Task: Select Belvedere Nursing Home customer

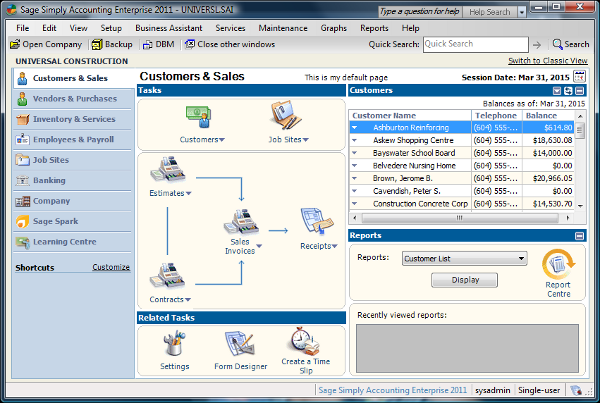Action: click(x=461, y=166)
